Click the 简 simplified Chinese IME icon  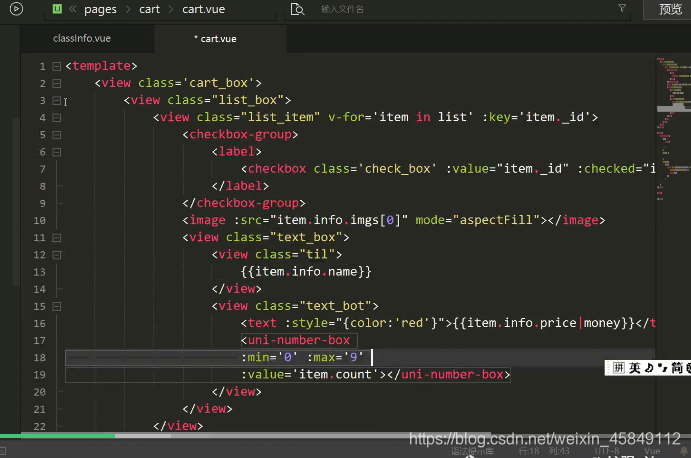[677, 368]
